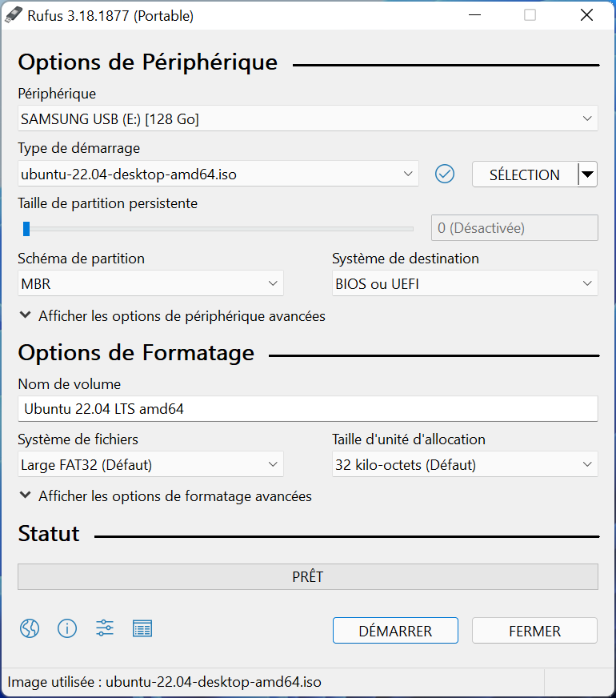The image size is (616, 698).
Task: Click the persistent partition size slider handle
Action: coord(26,229)
